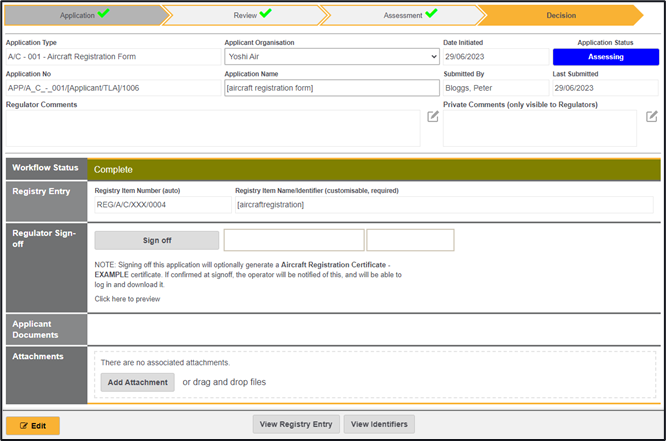The image size is (666, 441).
Task: Open the Assessment workflow step
Action: [x=402, y=15]
